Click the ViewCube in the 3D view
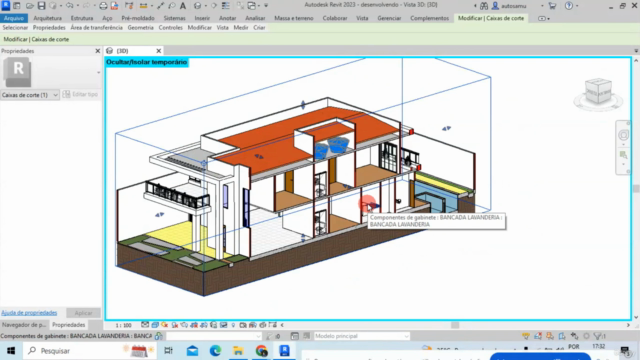640x360 pixels. click(598, 92)
